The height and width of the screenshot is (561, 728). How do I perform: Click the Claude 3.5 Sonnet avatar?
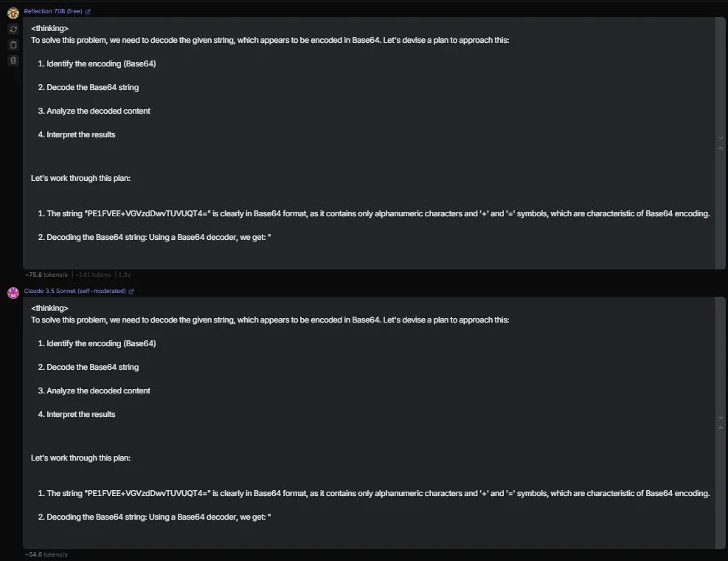[13, 292]
